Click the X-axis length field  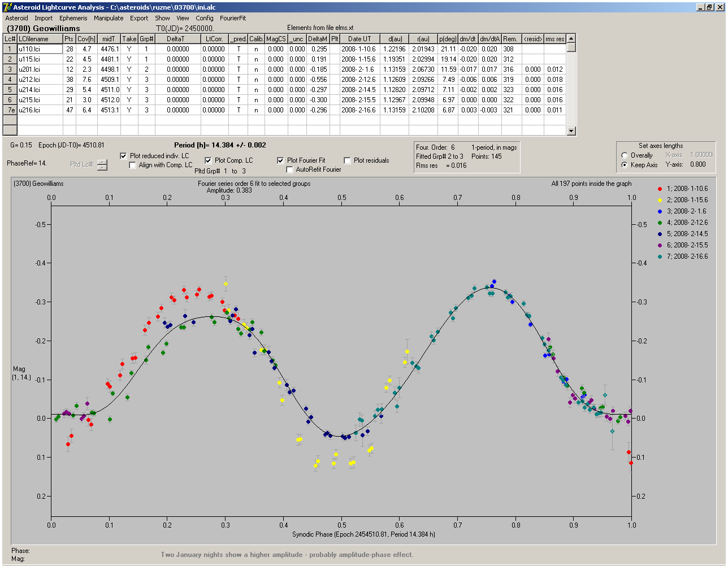701,155
